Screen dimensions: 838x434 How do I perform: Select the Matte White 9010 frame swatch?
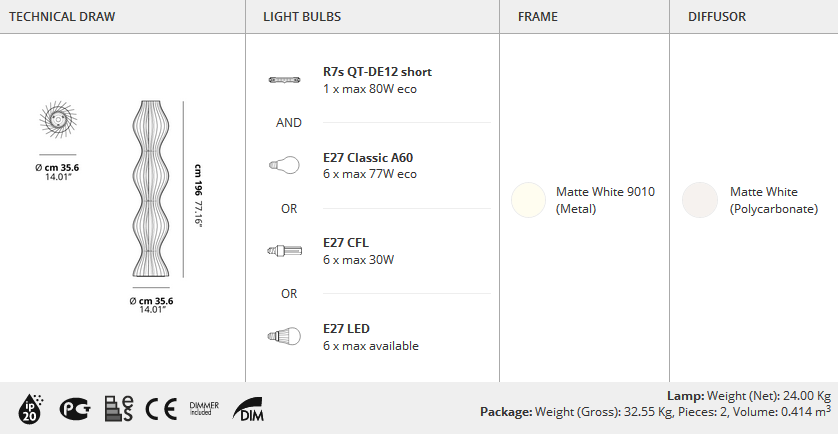[529, 200]
